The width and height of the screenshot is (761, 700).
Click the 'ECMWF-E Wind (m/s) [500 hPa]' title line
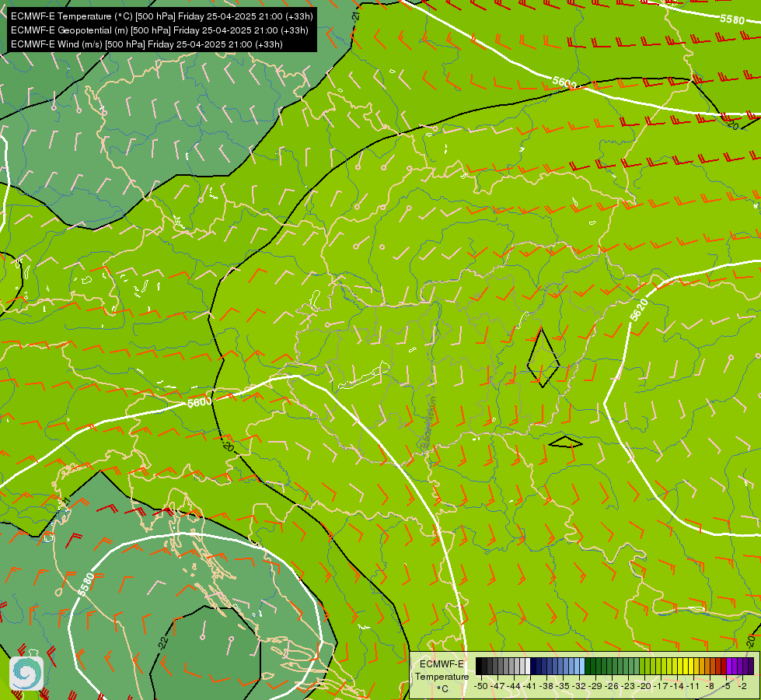click(x=147, y=44)
